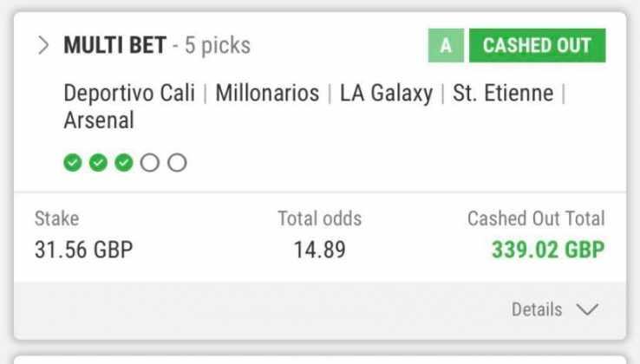The image size is (640, 364).
Task: Click the fifth empty pick circle
Action: 177,162
